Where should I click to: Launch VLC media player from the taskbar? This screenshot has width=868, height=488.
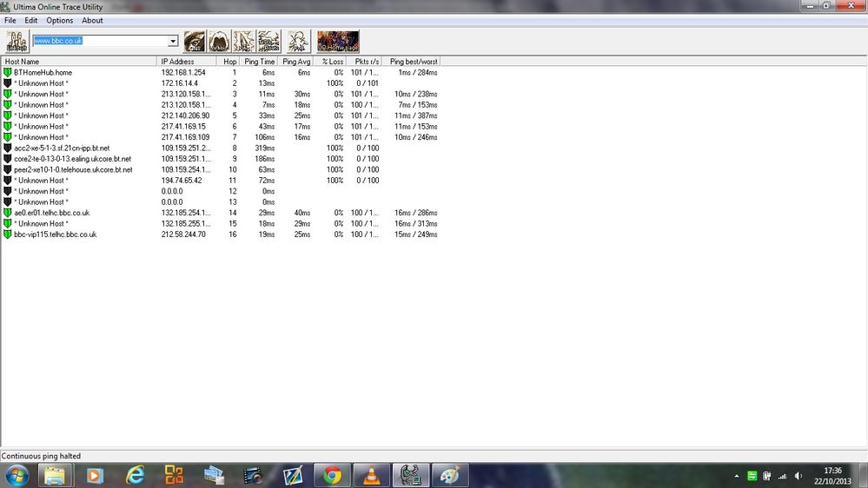point(372,475)
